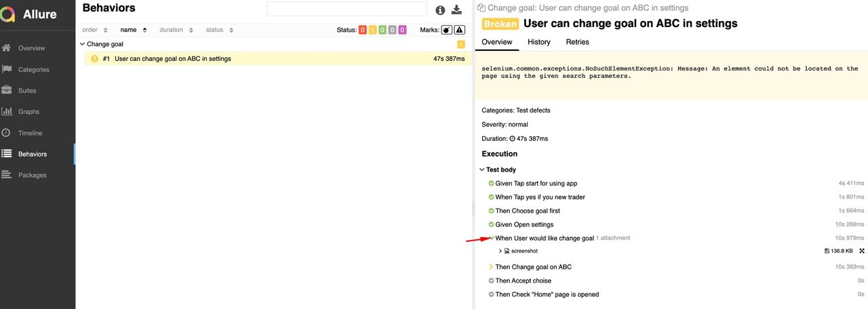The image size is (868, 309).
Task: Click 'Categories: Test defects' text
Action: pyautogui.click(x=516, y=110)
